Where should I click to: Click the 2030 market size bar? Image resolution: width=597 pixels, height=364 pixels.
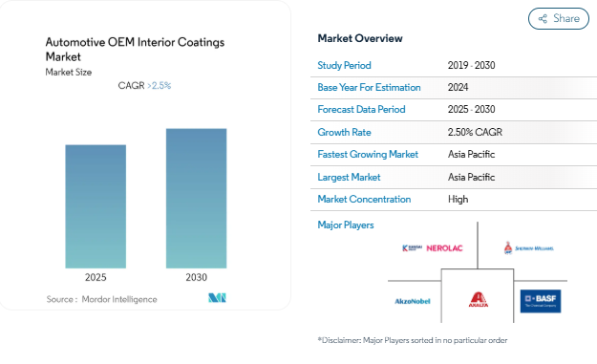196,199
